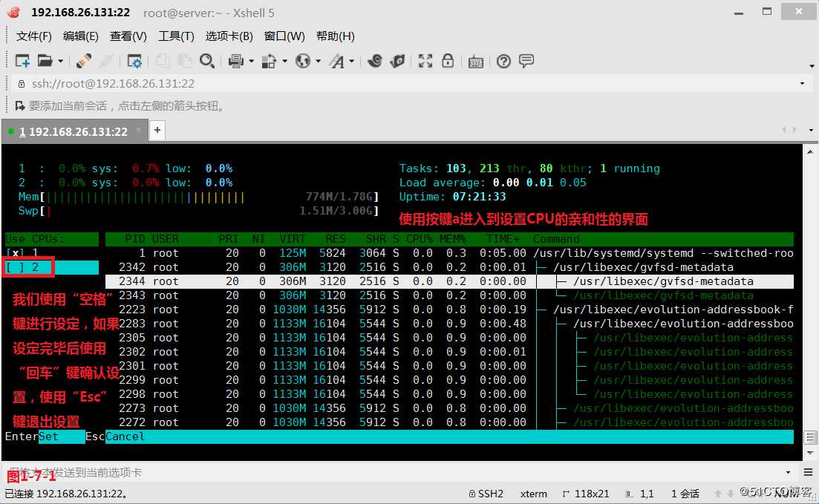Expand dropdown next to color scheme icon
Viewport: 819px width, 504px height.
click(x=284, y=62)
